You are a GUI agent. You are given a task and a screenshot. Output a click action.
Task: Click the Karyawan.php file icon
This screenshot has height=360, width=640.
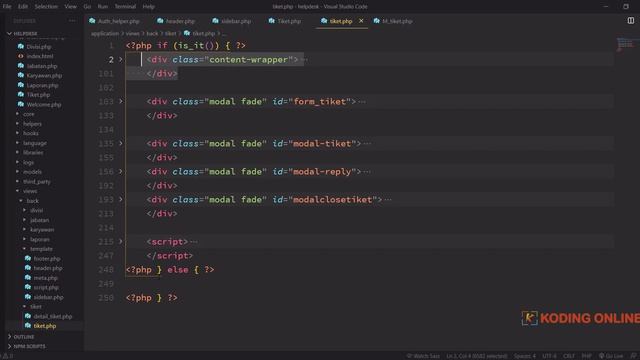click(21, 76)
